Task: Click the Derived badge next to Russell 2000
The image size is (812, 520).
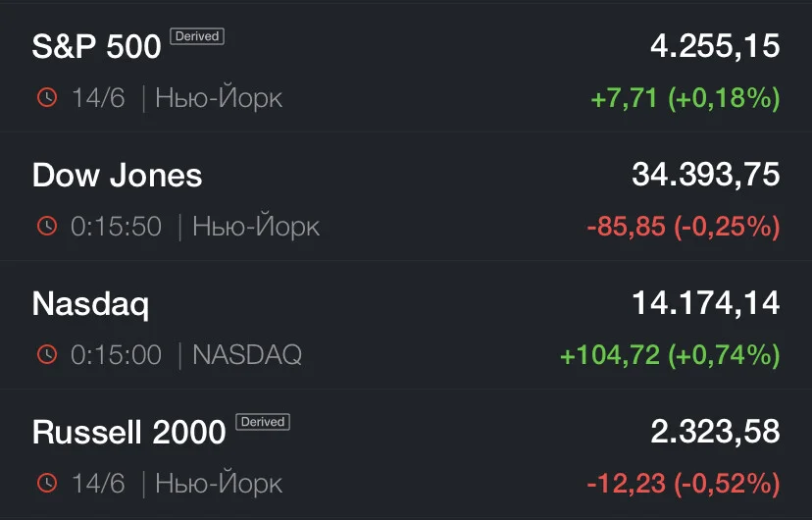Action: tap(263, 422)
